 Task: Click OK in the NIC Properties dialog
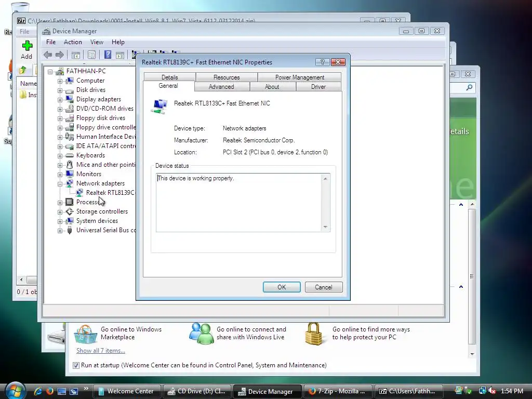click(x=282, y=287)
